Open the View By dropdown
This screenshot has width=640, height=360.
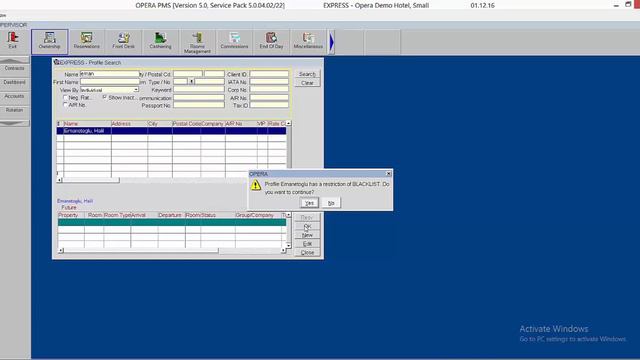pyautogui.click(x=136, y=90)
